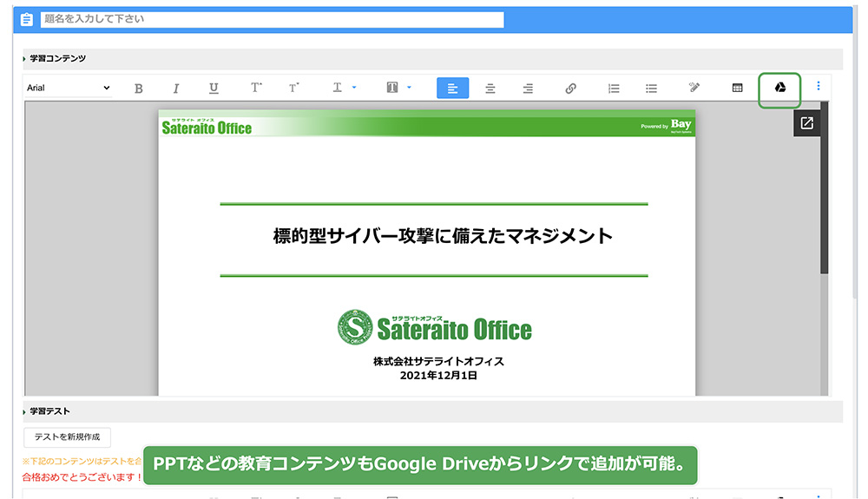The width and height of the screenshot is (868, 499).
Task: Click the embedded slide scrollbar
Action: 825,188
